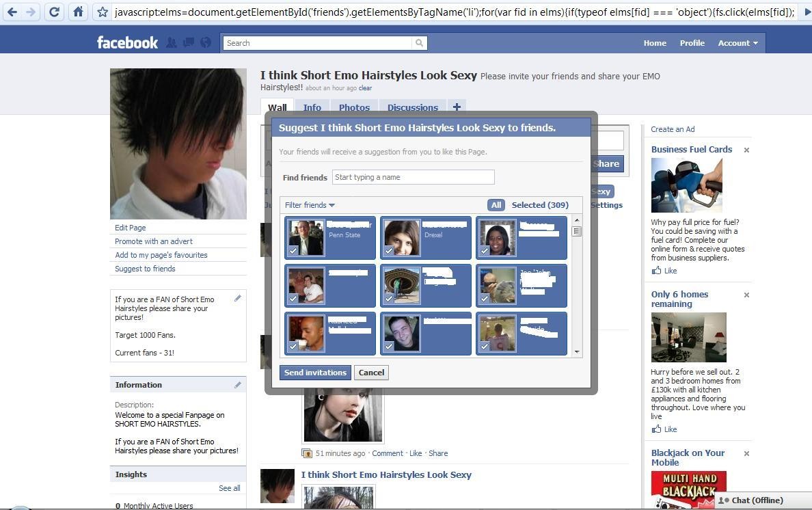Edit the Information section pencil icon
Screen dimensions: 812x510
pyautogui.click(x=238, y=385)
